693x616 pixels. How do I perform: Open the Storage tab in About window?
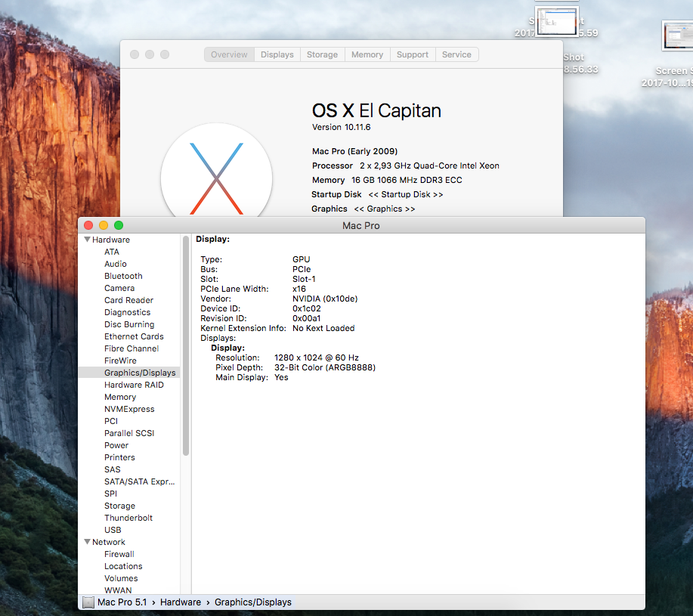tap(322, 54)
